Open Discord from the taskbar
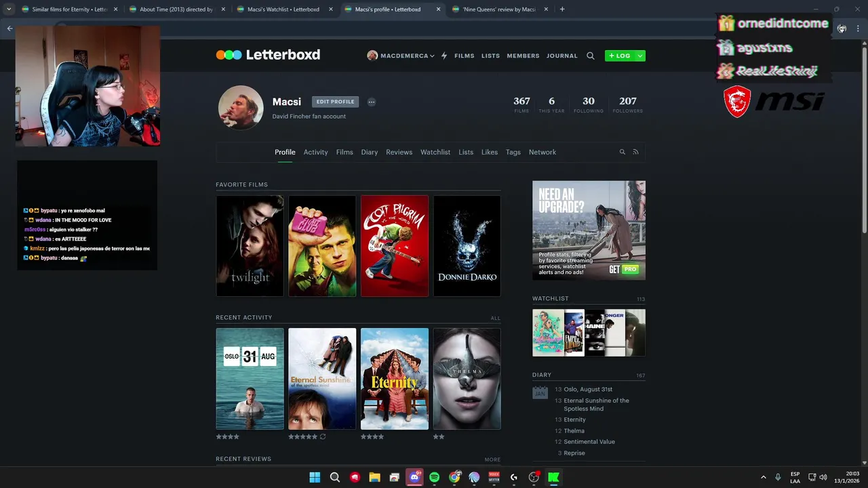 (x=414, y=477)
